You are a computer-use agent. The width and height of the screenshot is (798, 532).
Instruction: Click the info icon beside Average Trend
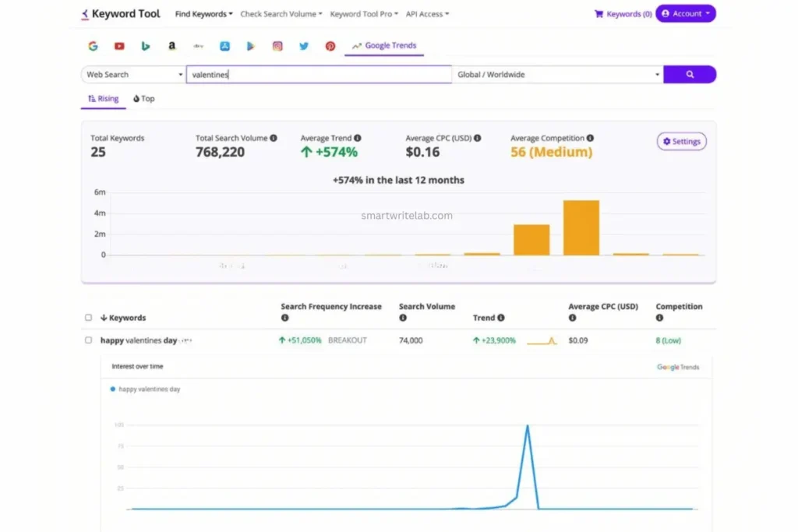point(358,138)
